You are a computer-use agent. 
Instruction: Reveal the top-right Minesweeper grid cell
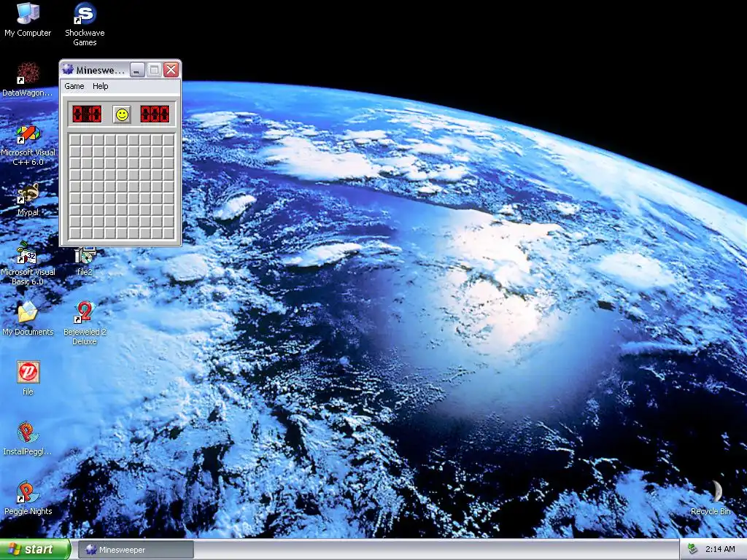pyautogui.click(x=169, y=140)
